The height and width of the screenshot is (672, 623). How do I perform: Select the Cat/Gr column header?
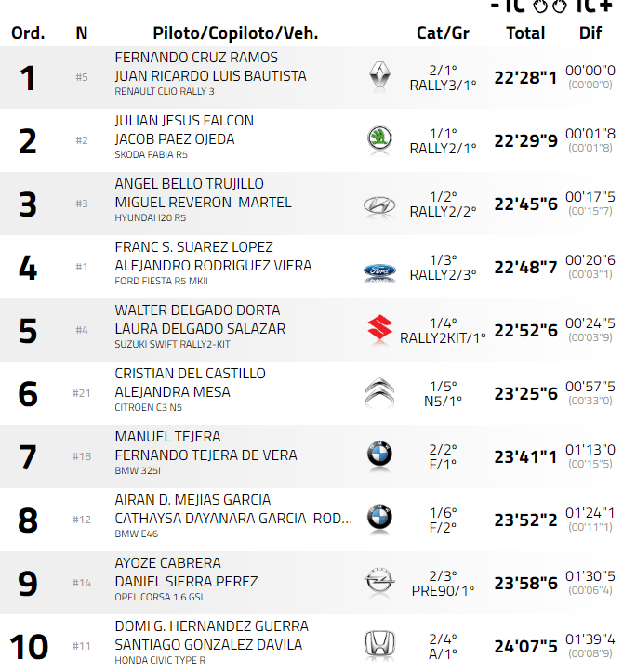tap(443, 33)
